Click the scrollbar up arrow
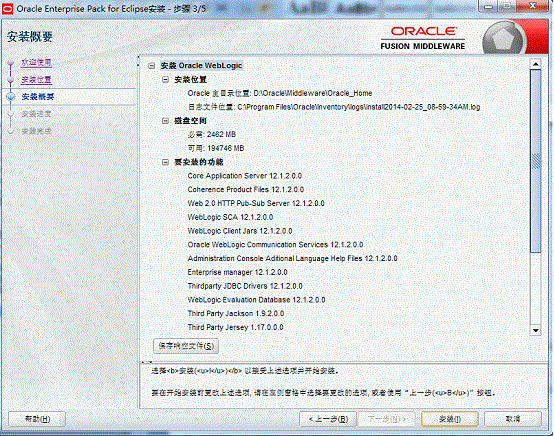554x436 pixels. [536, 64]
